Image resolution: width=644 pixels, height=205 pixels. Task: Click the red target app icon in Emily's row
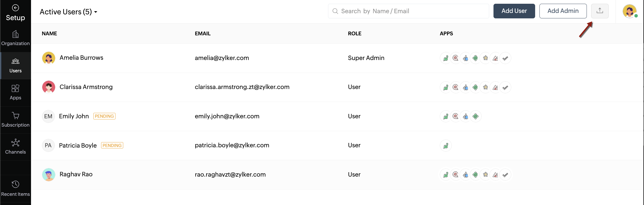[456, 116]
